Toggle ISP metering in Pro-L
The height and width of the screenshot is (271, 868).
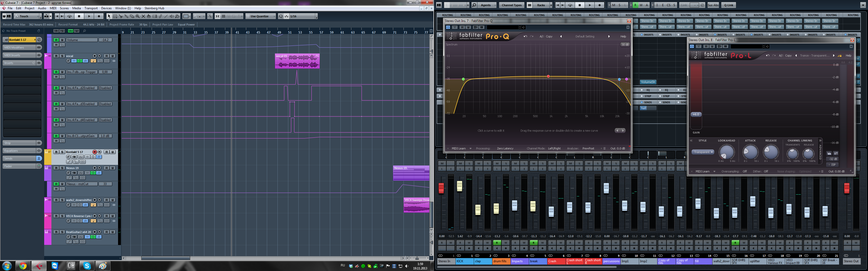click(x=833, y=165)
